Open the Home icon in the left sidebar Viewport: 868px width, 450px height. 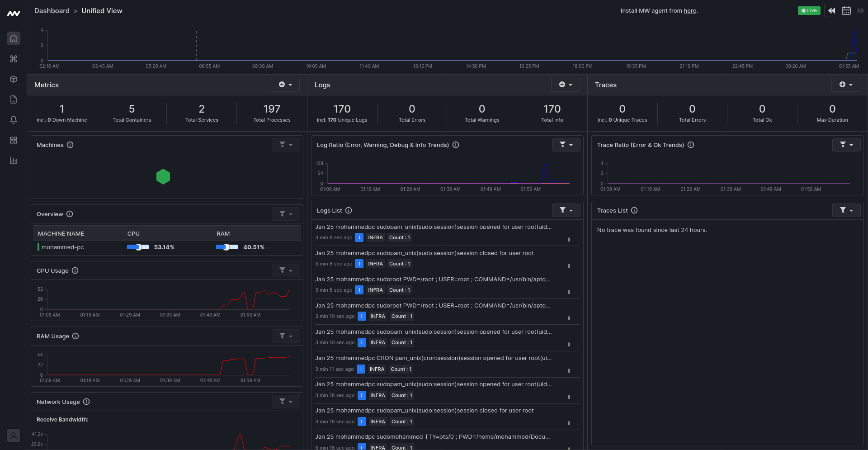[13, 38]
